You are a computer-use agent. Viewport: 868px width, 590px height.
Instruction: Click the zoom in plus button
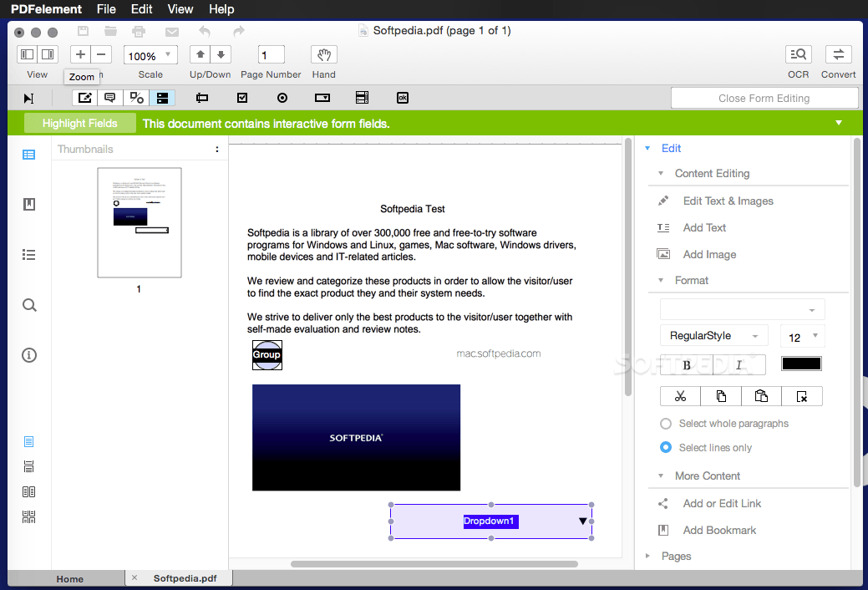(80, 55)
